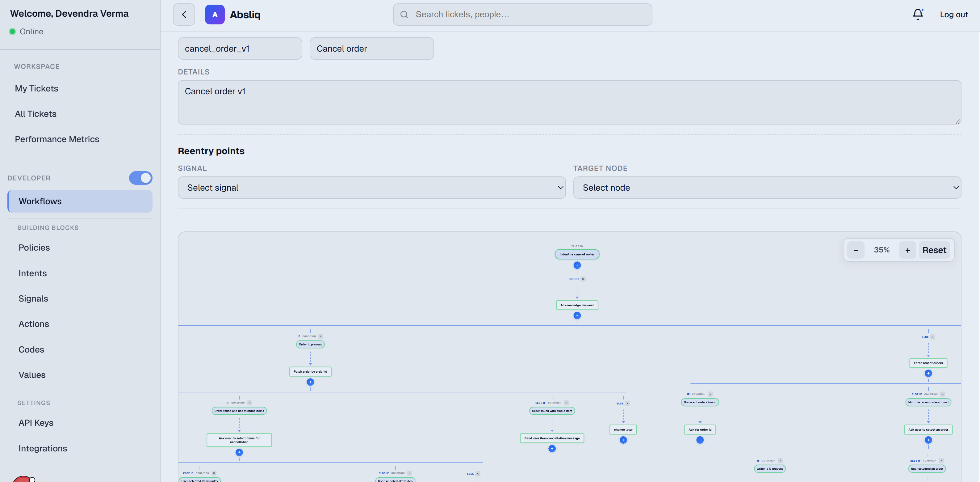Open Actions page
The image size is (980, 482).
click(x=34, y=323)
